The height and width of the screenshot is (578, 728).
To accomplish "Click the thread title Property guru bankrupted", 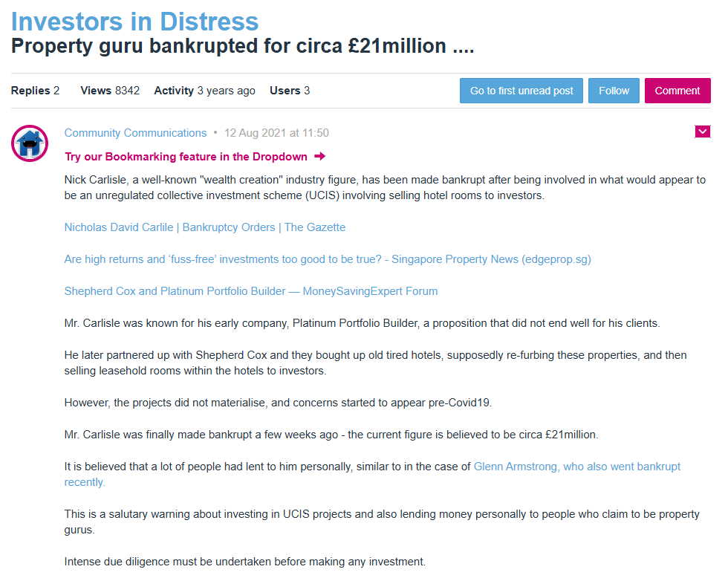I will [242, 46].
